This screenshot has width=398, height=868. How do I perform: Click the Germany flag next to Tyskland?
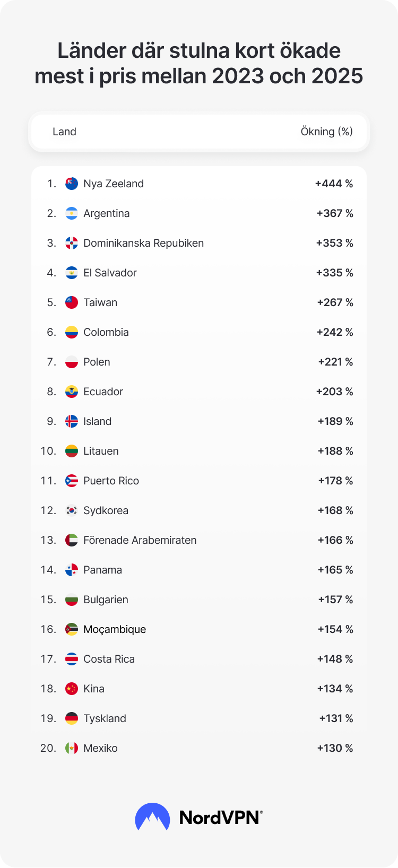point(72,718)
